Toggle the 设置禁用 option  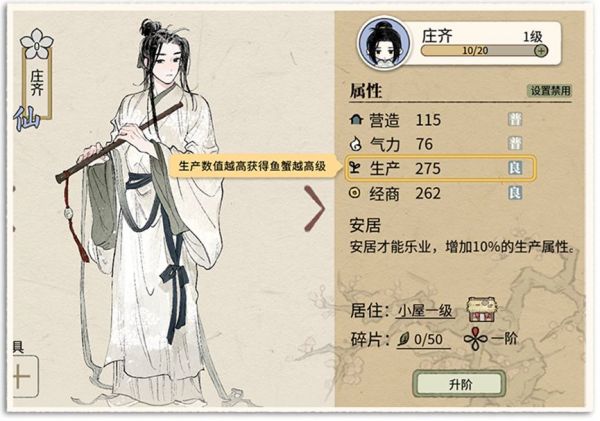coord(550,91)
